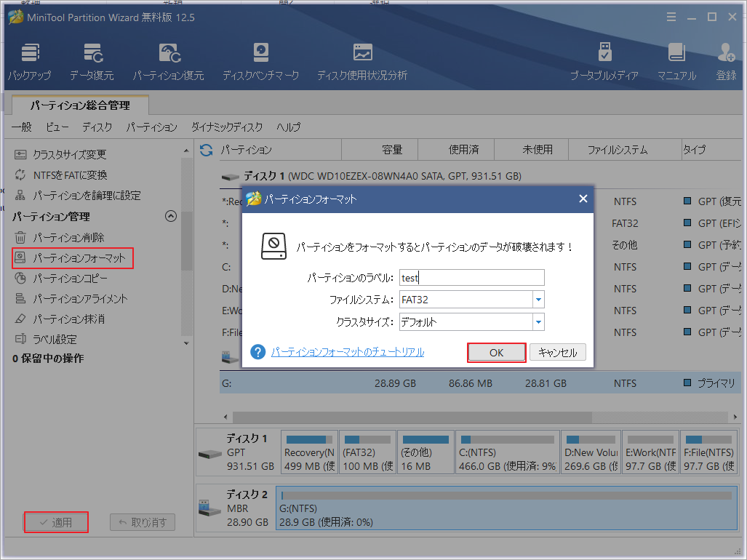Sort by 使用済 column header
Image resolution: width=747 pixels, height=560 pixels.
[456, 150]
